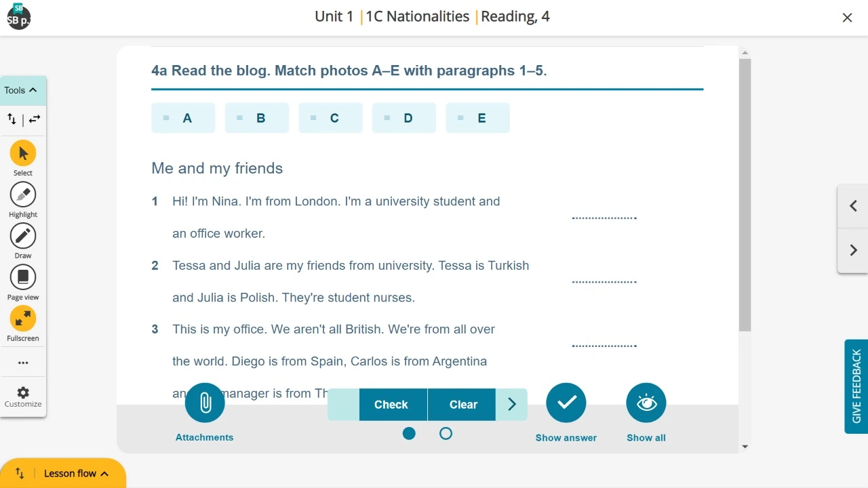Click the vertical scrollbar thumb
The image size is (868, 488).
point(745,195)
